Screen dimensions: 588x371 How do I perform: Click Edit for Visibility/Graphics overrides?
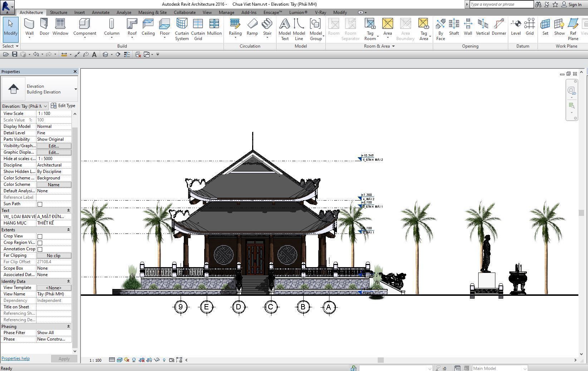pos(54,146)
